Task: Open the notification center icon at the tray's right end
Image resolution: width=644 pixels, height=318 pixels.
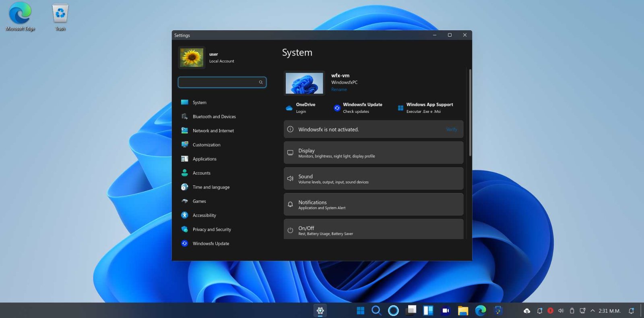Action: point(631,311)
